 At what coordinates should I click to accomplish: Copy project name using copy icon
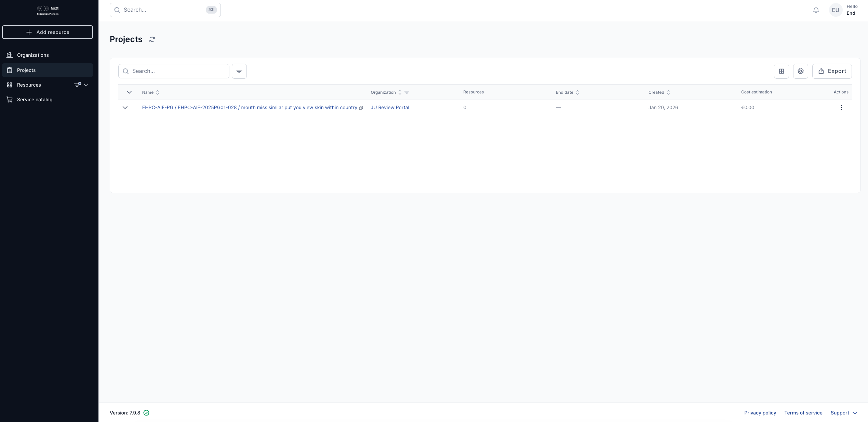pyautogui.click(x=361, y=108)
